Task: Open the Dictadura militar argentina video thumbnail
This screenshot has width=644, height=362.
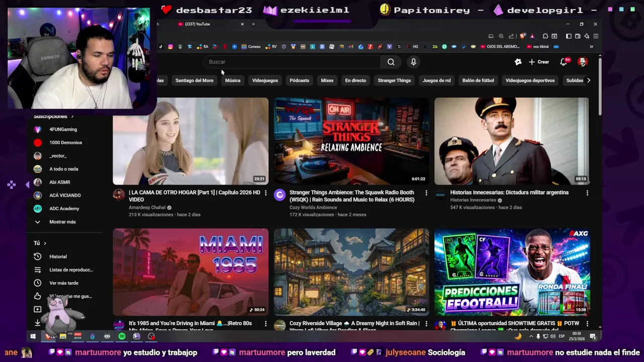Action: click(x=512, y=141)
